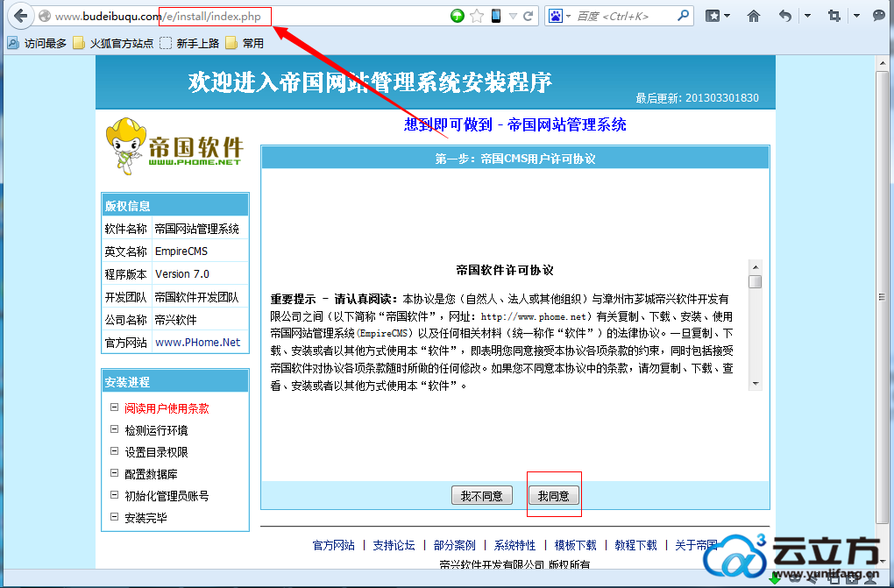This screenshot has height=588, width=894.
Task: Select the 安装完毕 install step
Action: [146, 518]
